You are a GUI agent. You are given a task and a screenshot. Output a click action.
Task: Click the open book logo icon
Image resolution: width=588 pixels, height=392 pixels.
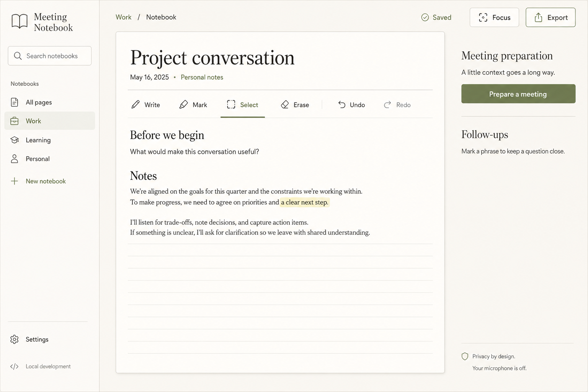(20, 21)
